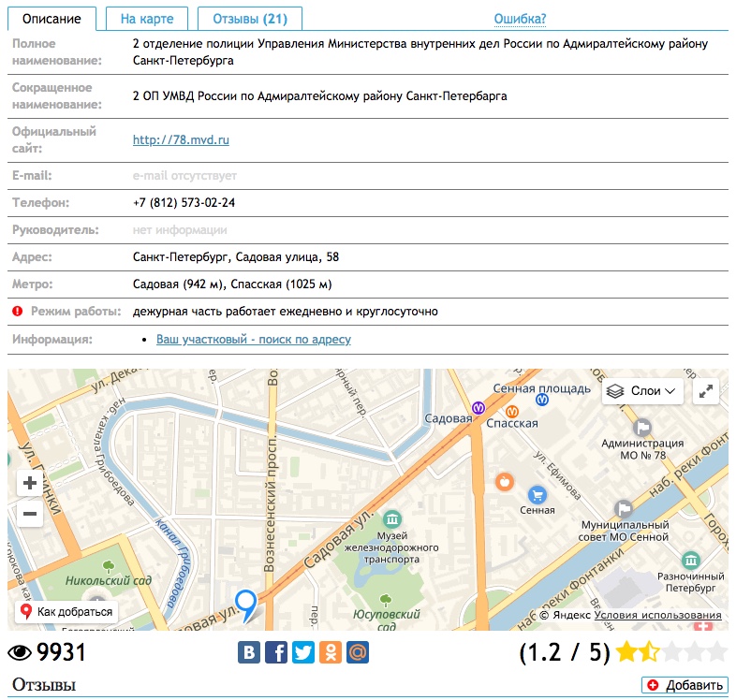The image size is (751, 700).
Task: Click the blue location pin marker
Action: (246, 604)
